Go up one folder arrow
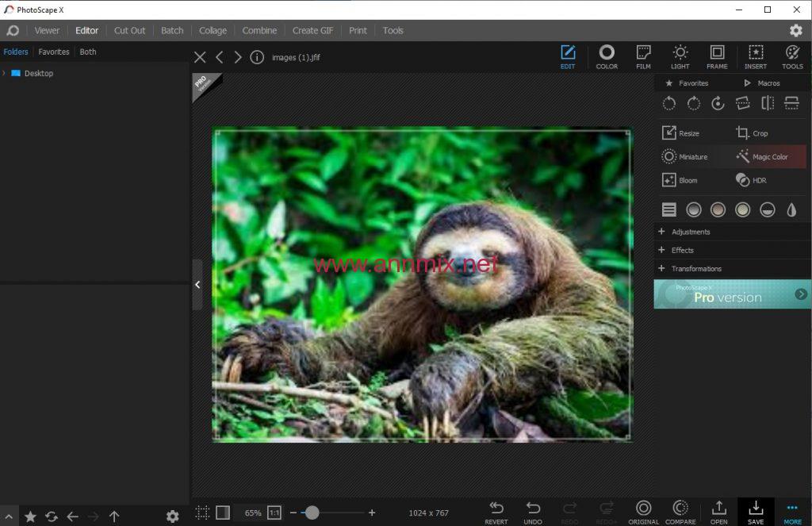 click(114, 516)
